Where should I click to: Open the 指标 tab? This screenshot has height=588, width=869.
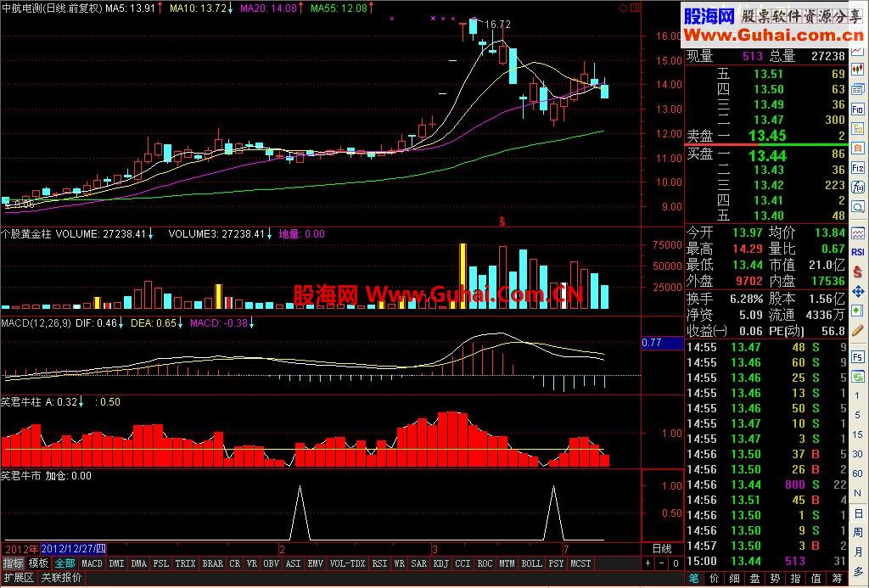(13, 563)
